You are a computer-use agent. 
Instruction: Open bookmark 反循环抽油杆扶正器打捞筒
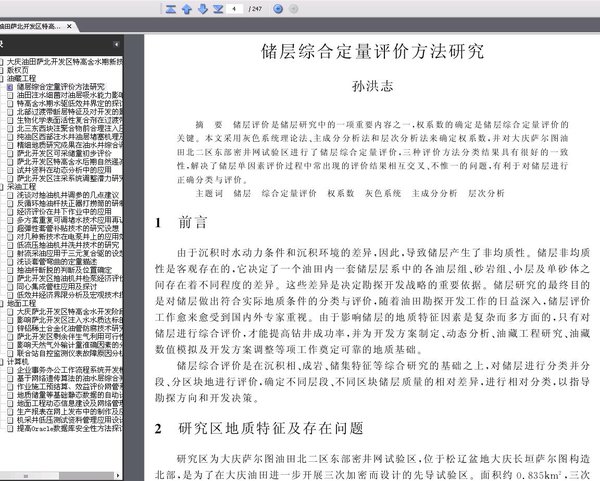pyautogui.click(x=70, y=204)
